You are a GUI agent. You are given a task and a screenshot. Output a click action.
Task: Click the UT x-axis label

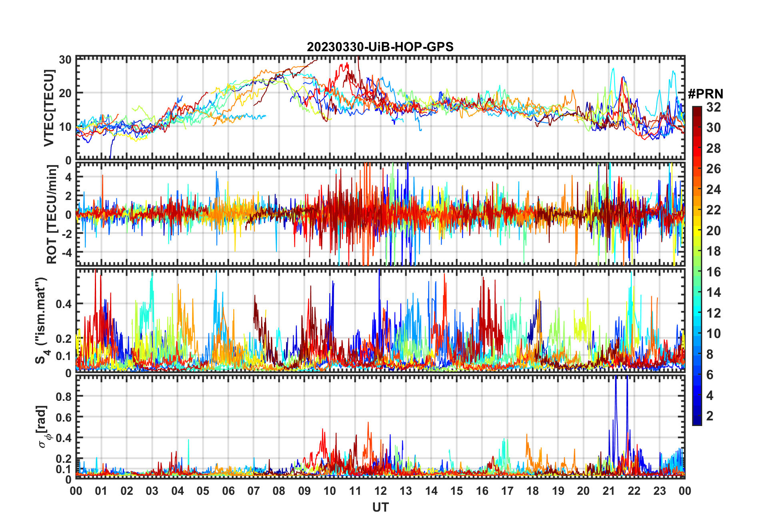coord(380,507)
